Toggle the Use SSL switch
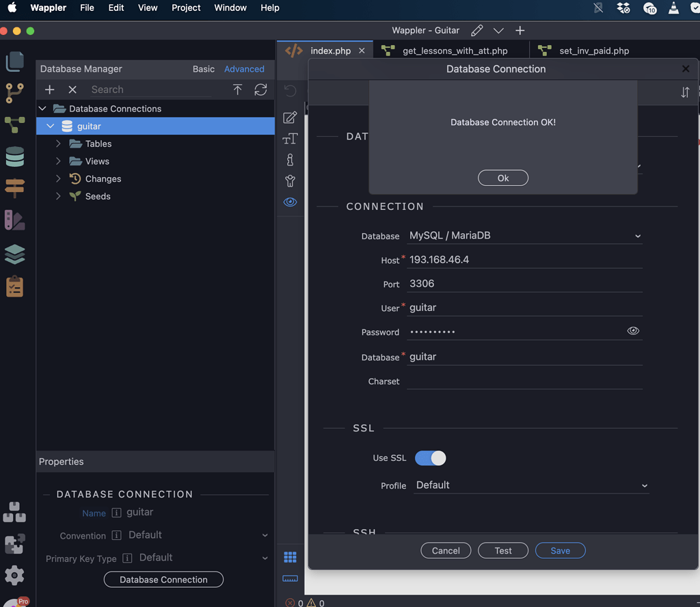Screen dimensions: 700x607 (x=431, y=458)
